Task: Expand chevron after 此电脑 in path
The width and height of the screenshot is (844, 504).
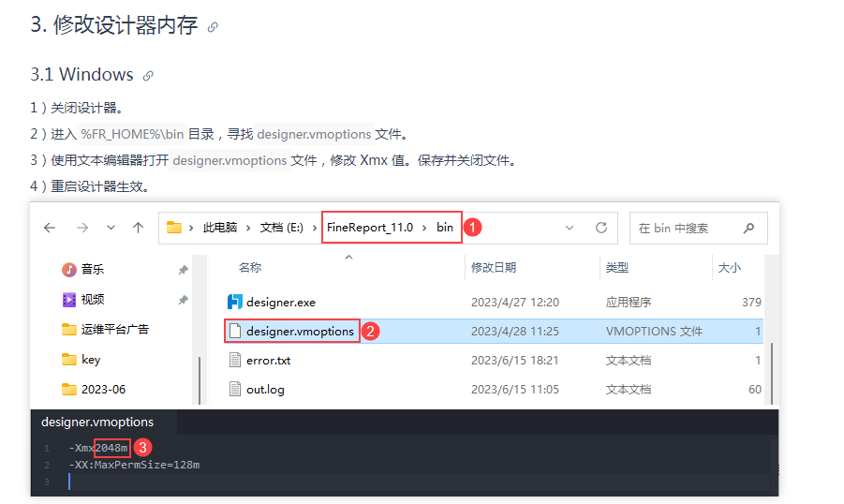Action: tap(248, 229)
